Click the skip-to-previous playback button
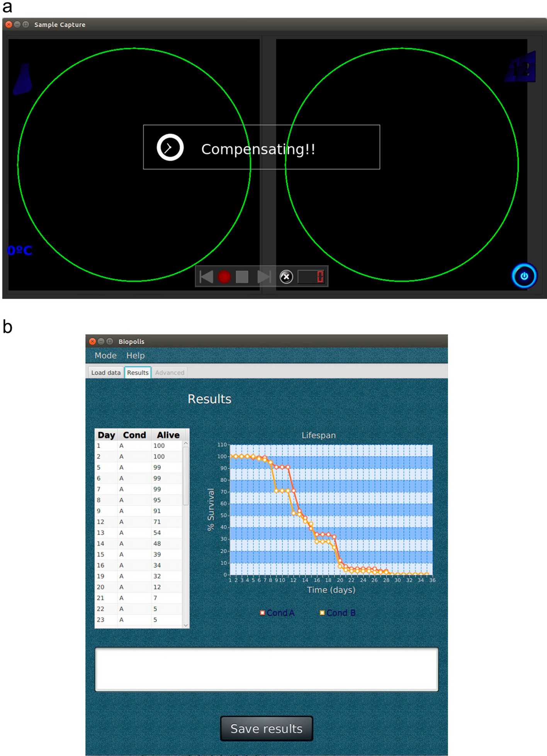Viewport: 547px width, 756px height. (206, 277)
